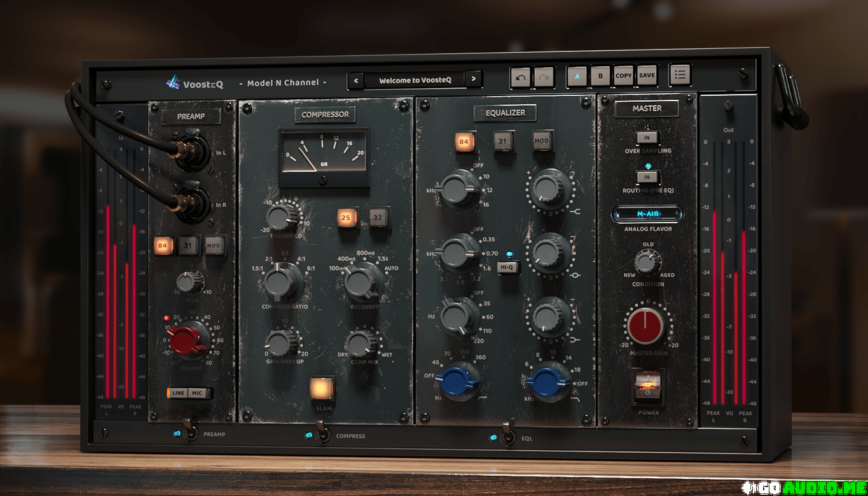Open the list menu icon beside SAVE
Image resolution: width=868 pixels, height=496 pixels.
pos(680,75)
